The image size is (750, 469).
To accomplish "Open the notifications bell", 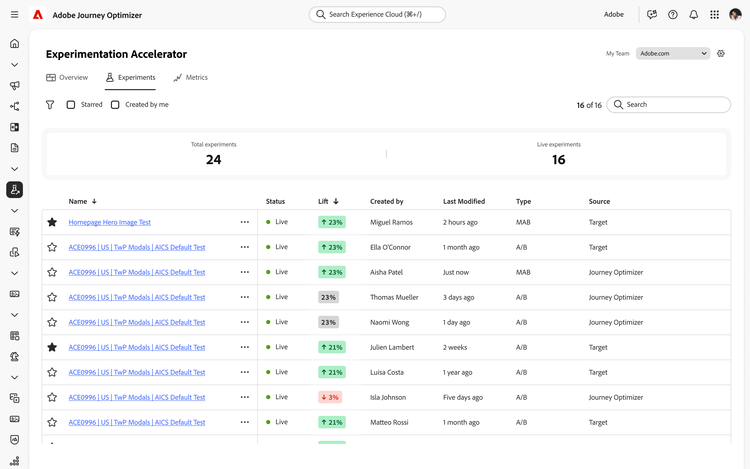I will (694, 15).
